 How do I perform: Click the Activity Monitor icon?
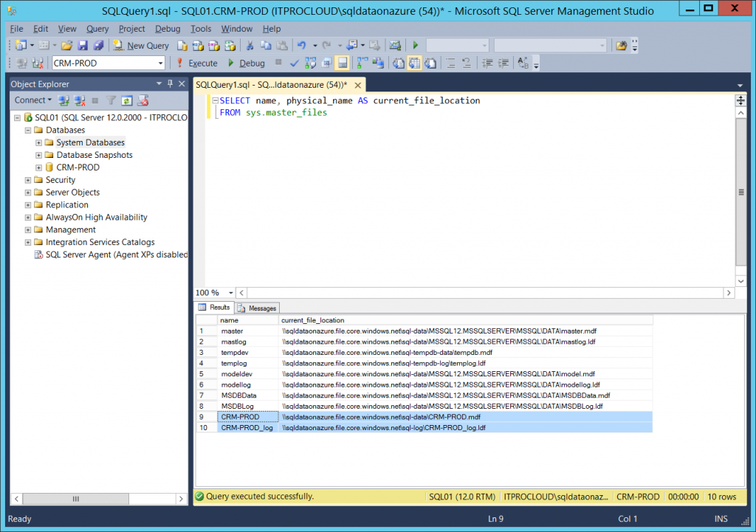396,45
